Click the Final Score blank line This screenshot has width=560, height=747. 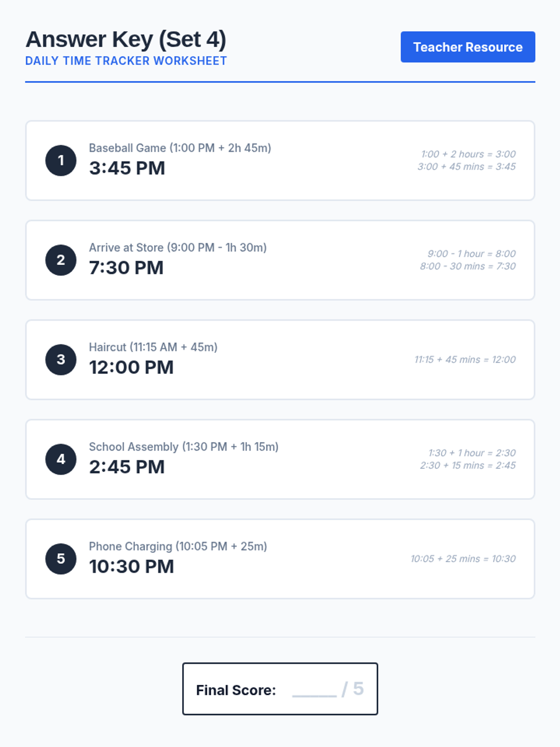314,690
